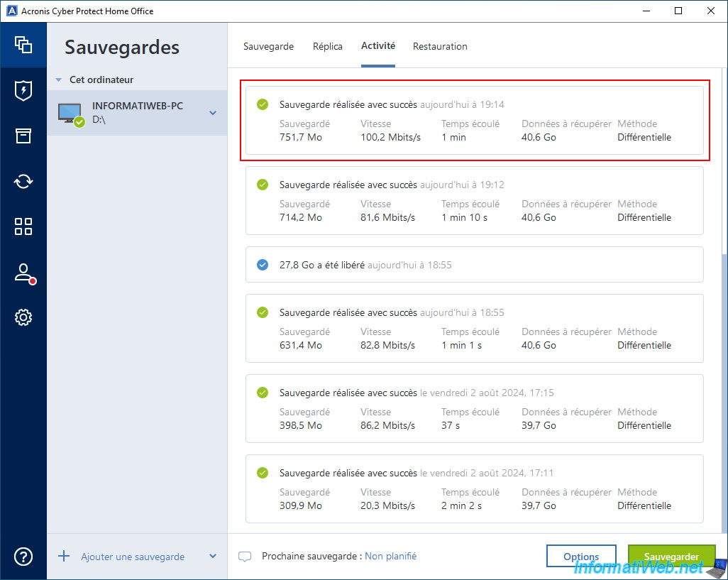Click le vendredi 2 août 2024, 17:11 timestamp
The width and height of the screenshot is (728, 580).
coord(487,474)
